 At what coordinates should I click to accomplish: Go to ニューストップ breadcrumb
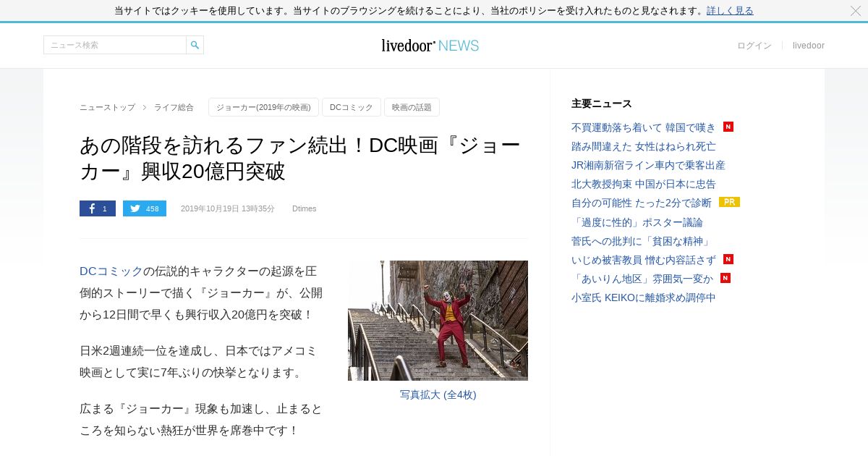(x=107, y=107)
